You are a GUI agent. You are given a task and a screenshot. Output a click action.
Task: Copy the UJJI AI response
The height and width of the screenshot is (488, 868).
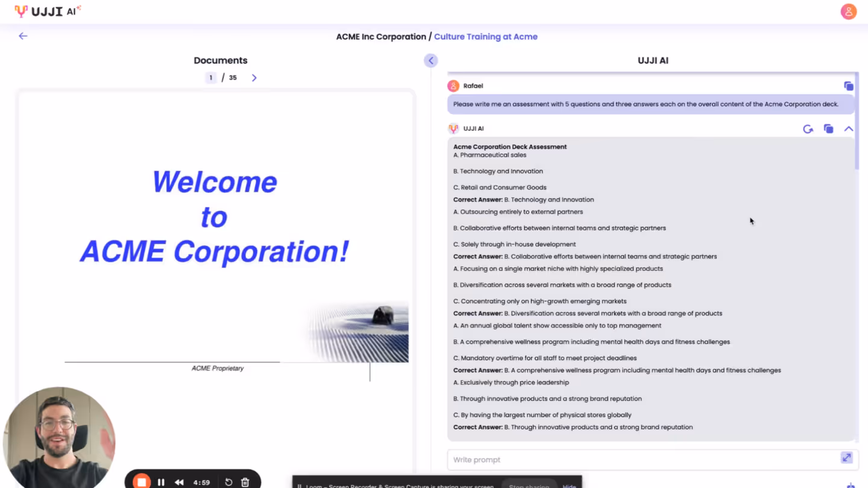(828, 129)
